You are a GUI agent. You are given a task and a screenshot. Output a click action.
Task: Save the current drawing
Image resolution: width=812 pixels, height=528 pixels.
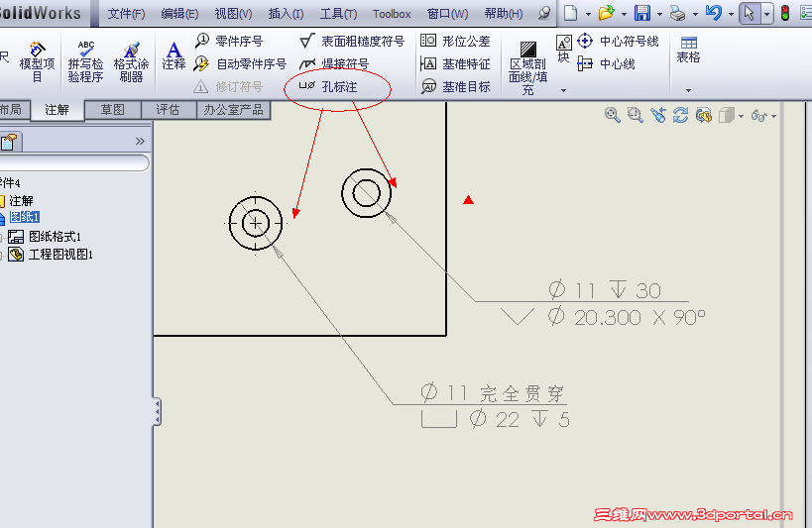tap(642, 13)
